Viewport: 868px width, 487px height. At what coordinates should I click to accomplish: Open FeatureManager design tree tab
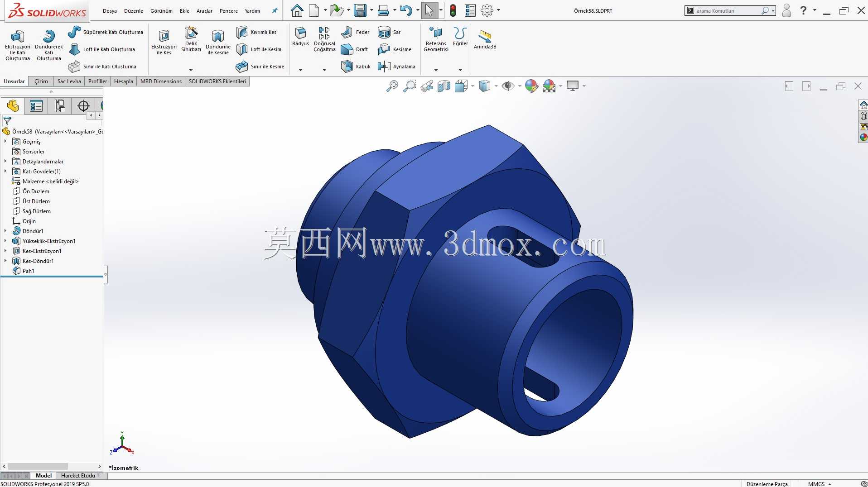click(x=13, y=106)
